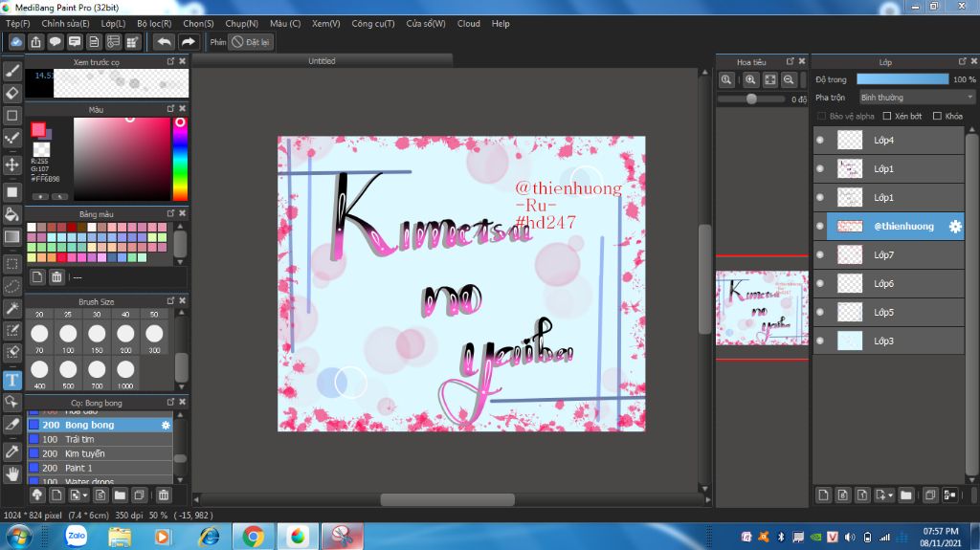
Task: Open the Bộ lọc(R) menu
Action: click(x=154, y=23)
